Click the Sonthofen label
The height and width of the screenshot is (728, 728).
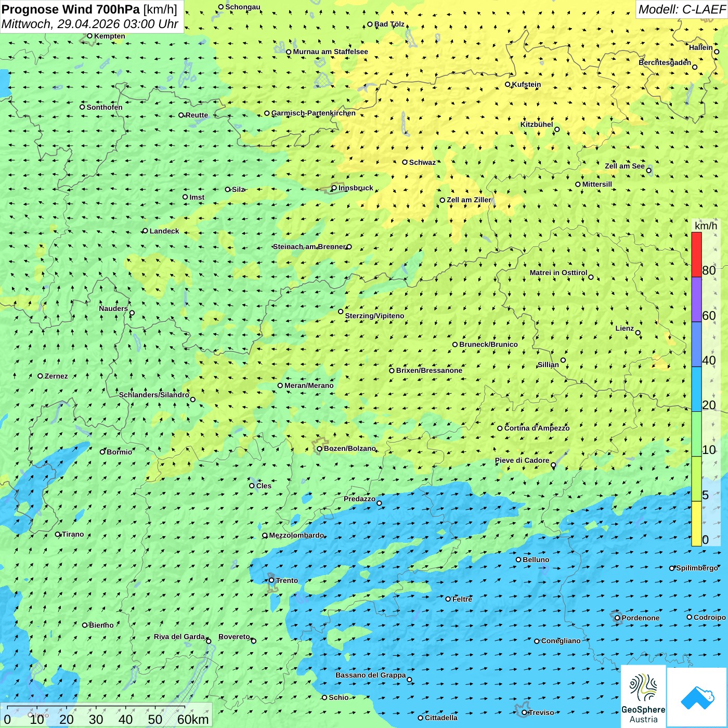(105, 107)
